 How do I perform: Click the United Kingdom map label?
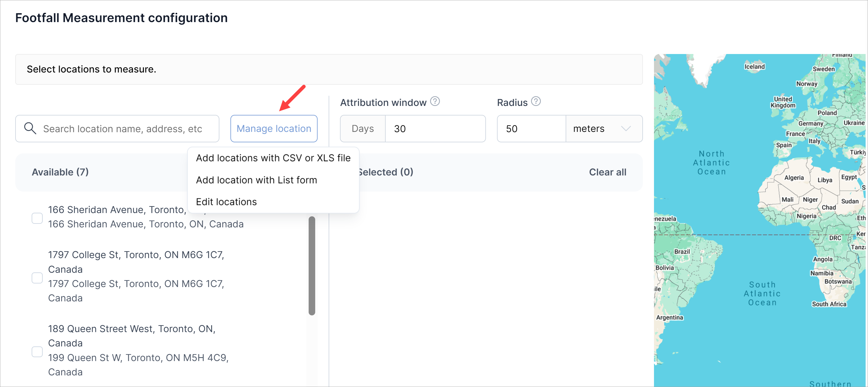pyautogui.click(x=782, y=102)
